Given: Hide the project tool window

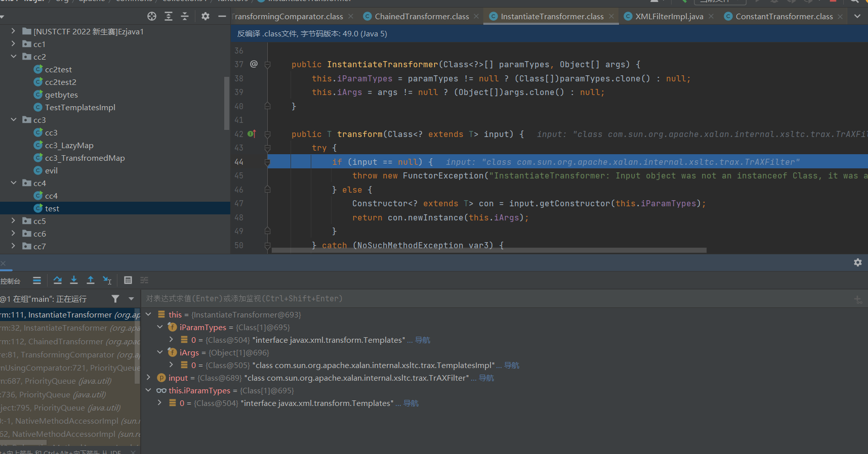Looking at the screenshot, I should (x=222, y=16).
